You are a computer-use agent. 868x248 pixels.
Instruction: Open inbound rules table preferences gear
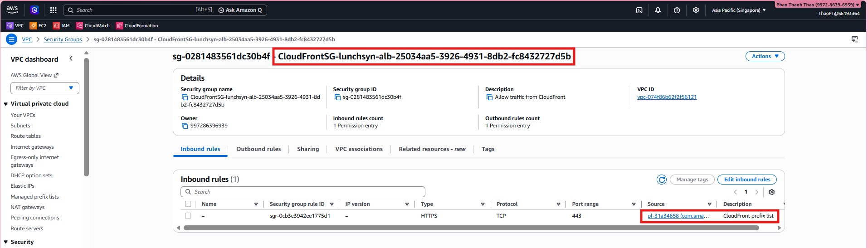click(771, 192)
